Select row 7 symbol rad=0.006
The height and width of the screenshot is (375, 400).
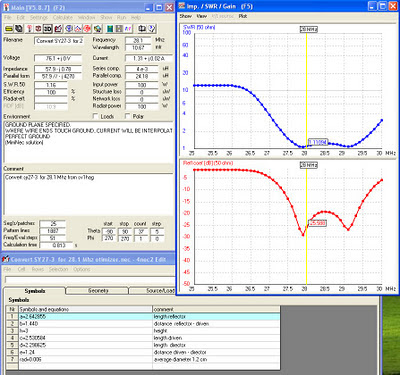pyautogui.click(x=86, y=359)
